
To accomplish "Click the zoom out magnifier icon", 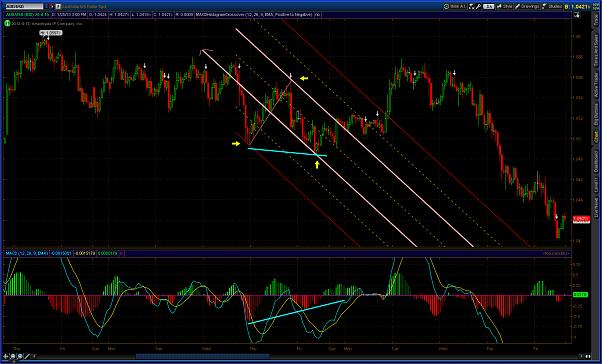I will [x=20, y=356].
